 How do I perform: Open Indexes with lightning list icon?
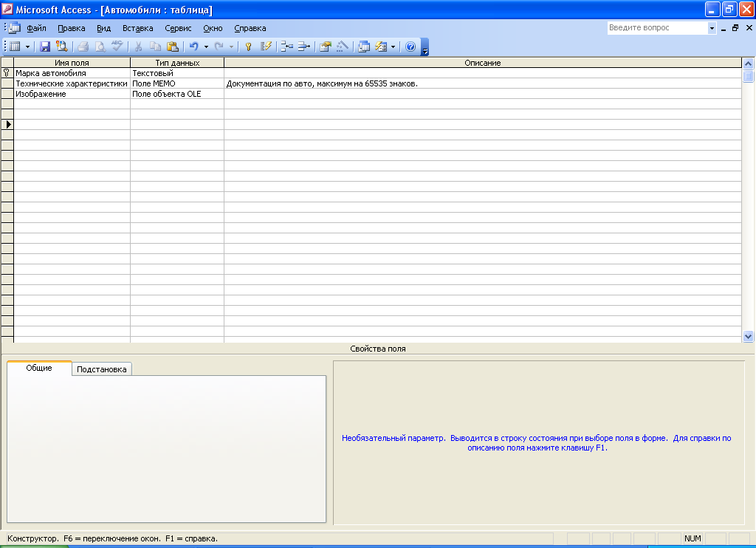(266, 47)
